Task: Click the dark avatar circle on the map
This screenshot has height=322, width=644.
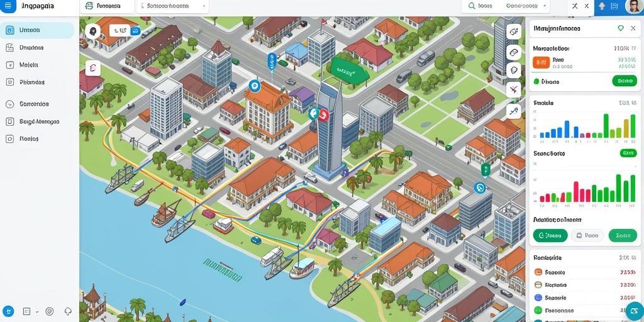Action: click(93, 31)
